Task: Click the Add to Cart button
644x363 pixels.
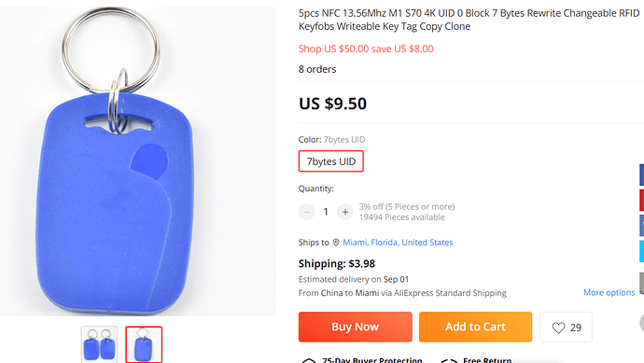Action: (475, 327)
